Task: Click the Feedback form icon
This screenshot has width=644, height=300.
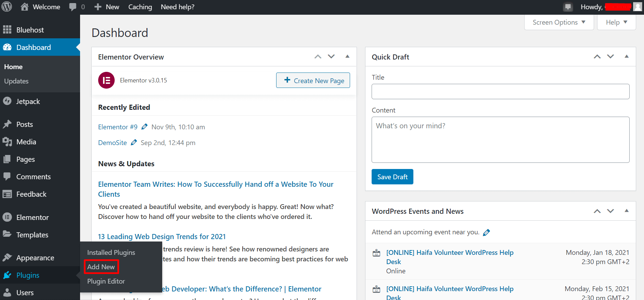Action: [7, 194]
